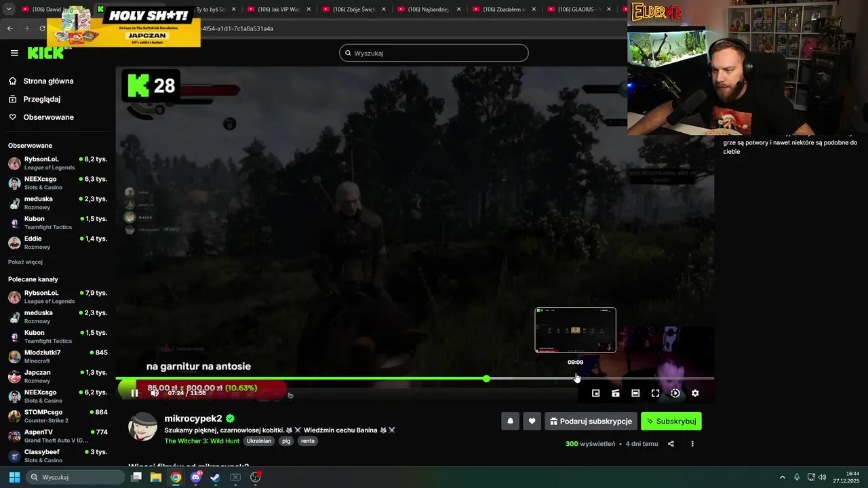Open video player settings gear
This screenshot has width=868, height=488.
pyautogui.click(x=695, y=393)
